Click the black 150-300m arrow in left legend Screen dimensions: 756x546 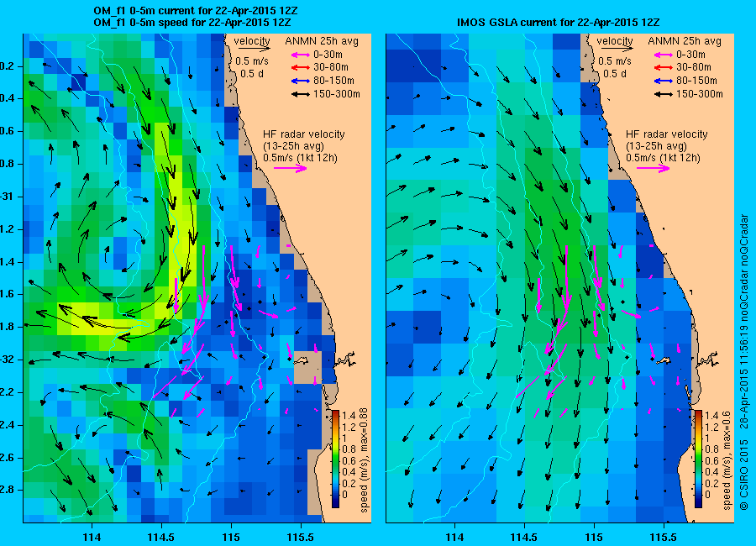301,95
